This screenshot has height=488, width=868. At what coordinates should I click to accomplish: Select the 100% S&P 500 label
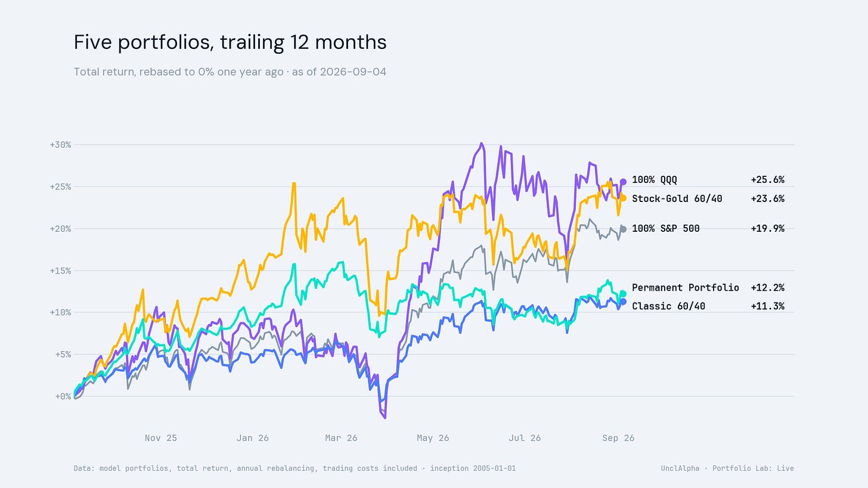[666, 228]
